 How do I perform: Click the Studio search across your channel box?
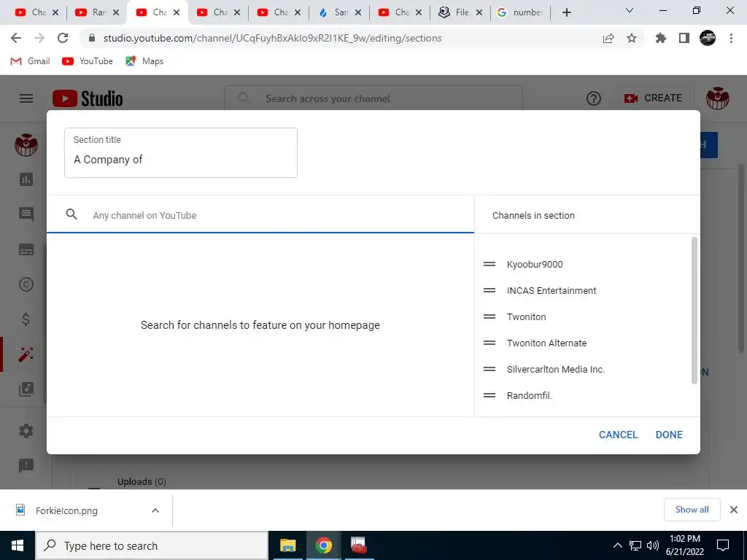coord(373,98)
